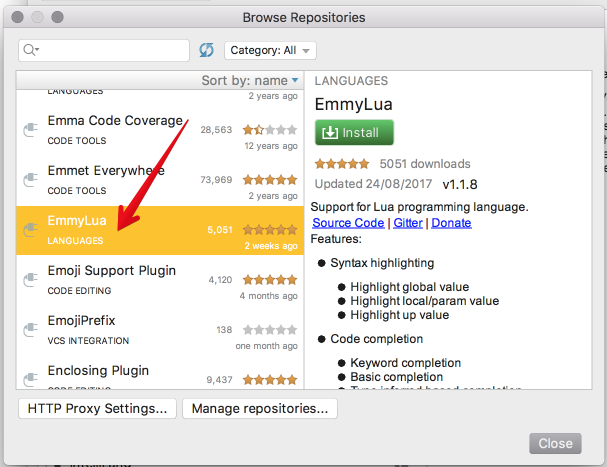Open the Donate link

(451, 223)
